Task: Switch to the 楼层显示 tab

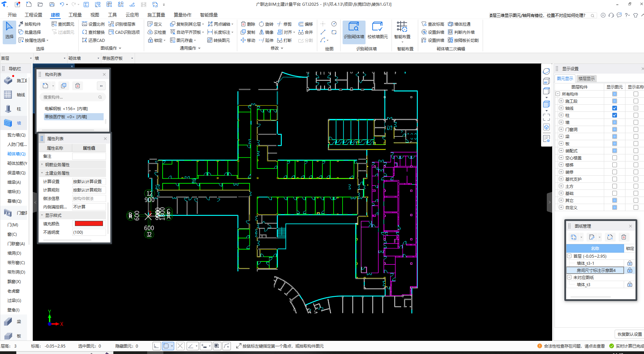Action: pyautogui.click(x=587, y=78)
